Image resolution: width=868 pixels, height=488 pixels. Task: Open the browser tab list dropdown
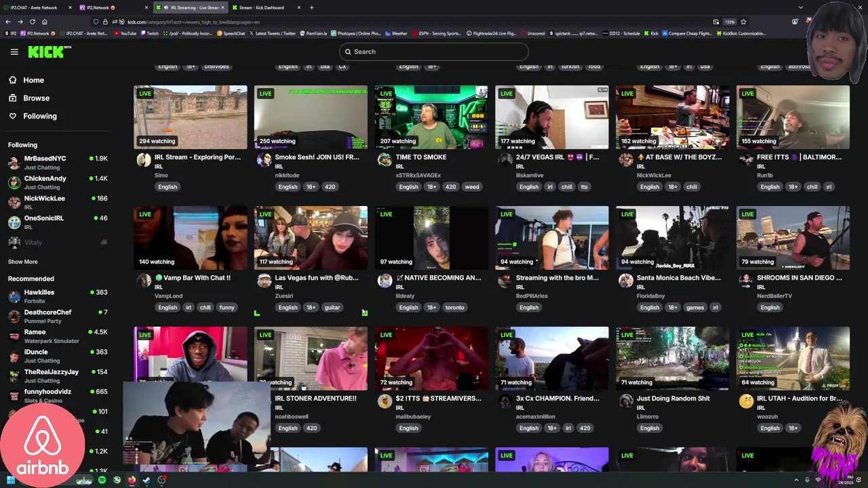point(801,7)
